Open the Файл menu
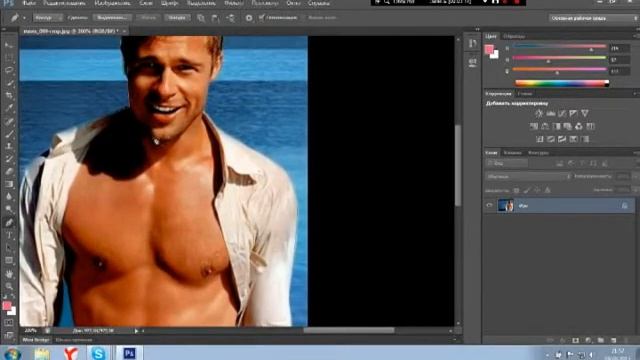This screenshot has height=360, width=640. [x=28, y=3]
